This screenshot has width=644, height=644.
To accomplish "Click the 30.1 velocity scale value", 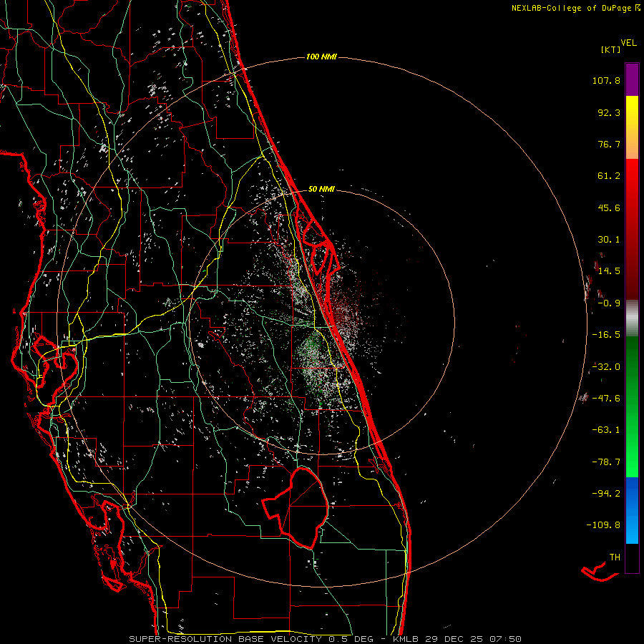I will click(x=609, y=240).
